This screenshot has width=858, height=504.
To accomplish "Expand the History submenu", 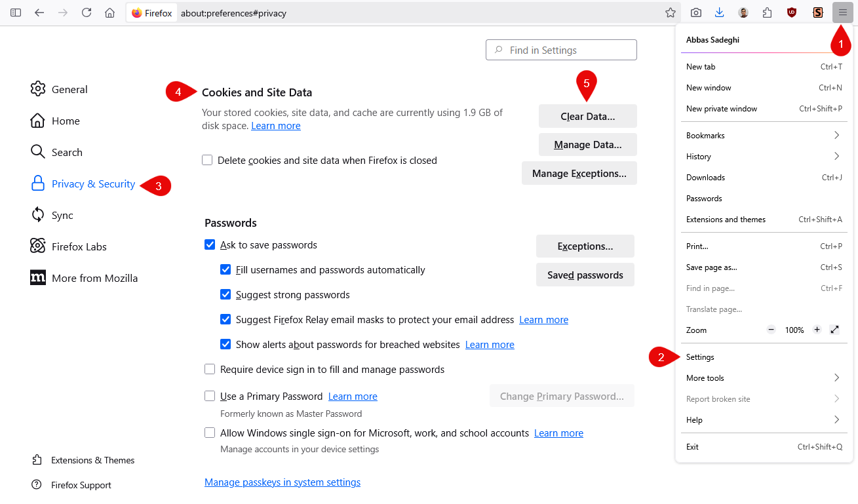I will click(x=763, y=157).
